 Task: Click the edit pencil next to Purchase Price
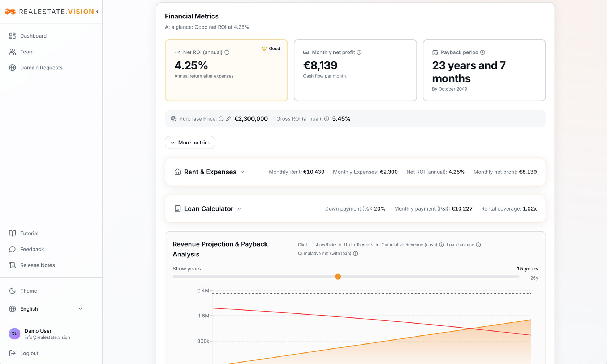pyautogui.click(x=228, y=118)
